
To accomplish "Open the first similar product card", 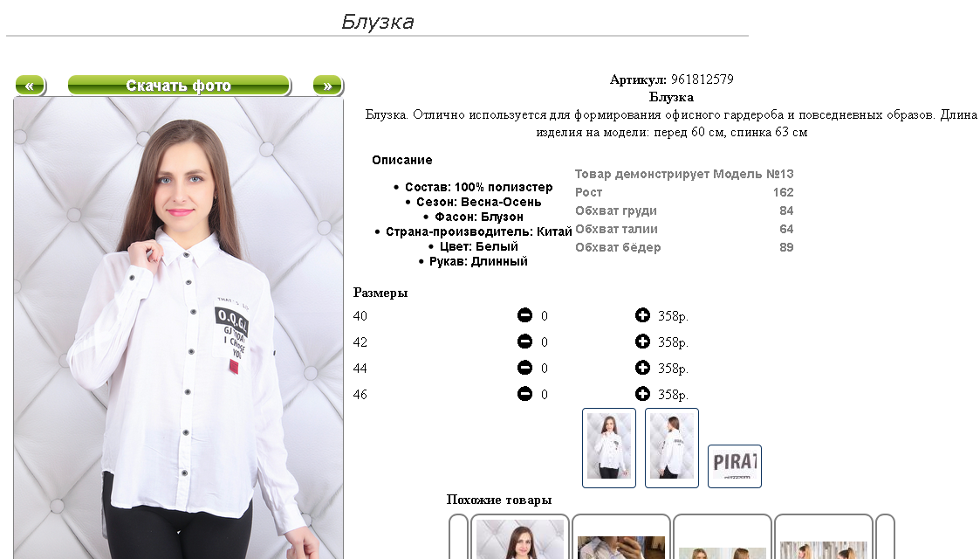I will 520,536.
